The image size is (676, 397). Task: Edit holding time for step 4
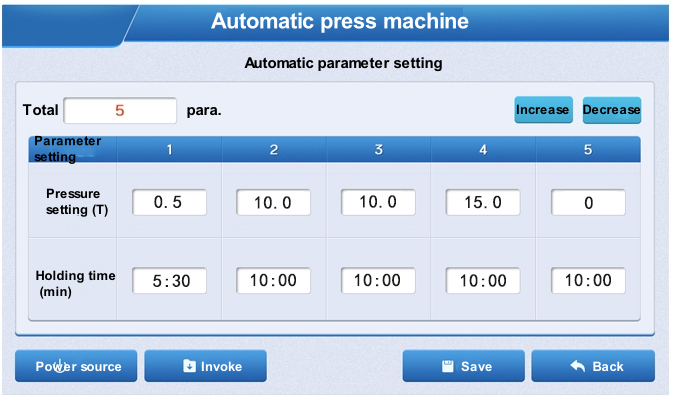pyautogui.click(x=483, y=281)
